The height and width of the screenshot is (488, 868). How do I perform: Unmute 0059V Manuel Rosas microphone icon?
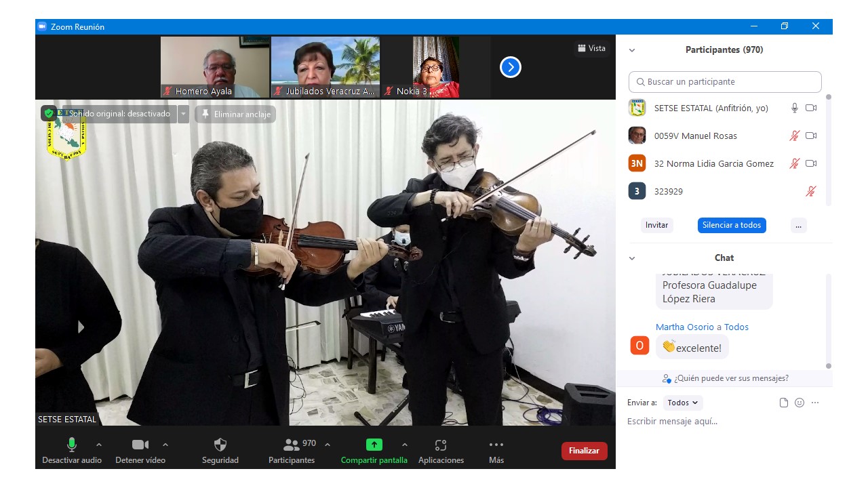[795, 136]
